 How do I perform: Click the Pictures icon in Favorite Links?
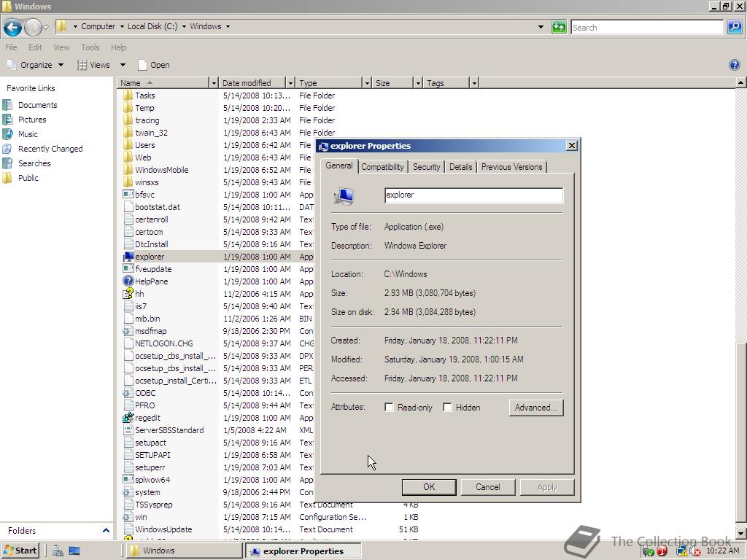[x=7, y=120]
